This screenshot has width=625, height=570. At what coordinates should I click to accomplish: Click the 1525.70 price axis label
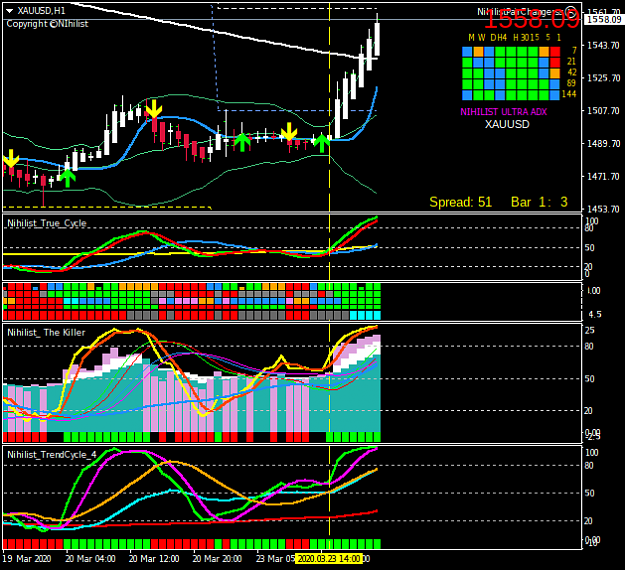click(x=603, y=78)
